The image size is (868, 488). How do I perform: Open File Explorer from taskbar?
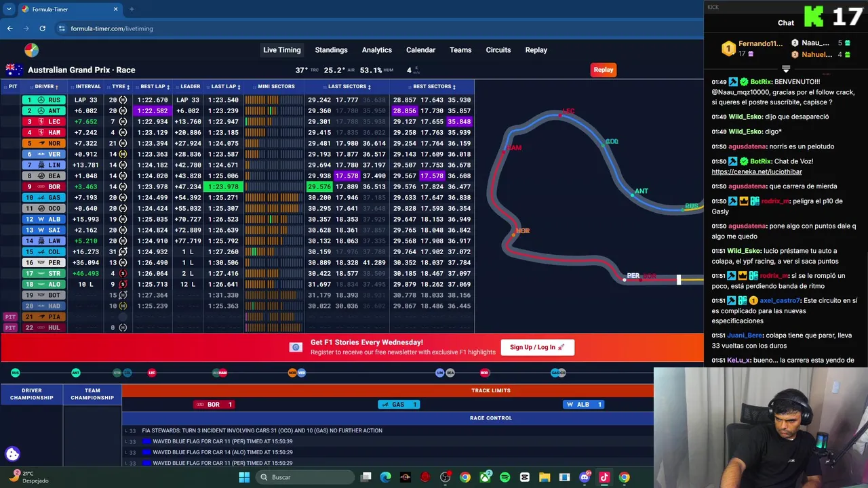click(x=545, y=477)
